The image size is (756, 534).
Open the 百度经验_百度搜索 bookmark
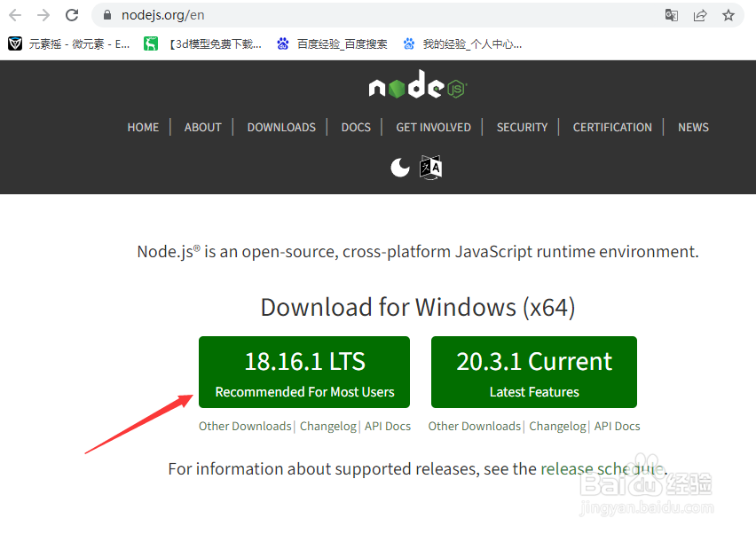[332, 44]
